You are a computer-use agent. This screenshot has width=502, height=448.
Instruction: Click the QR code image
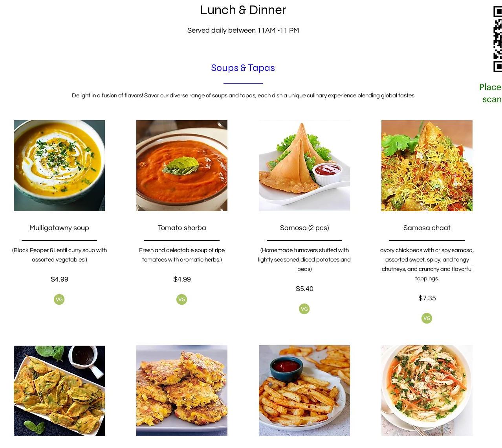497,39
